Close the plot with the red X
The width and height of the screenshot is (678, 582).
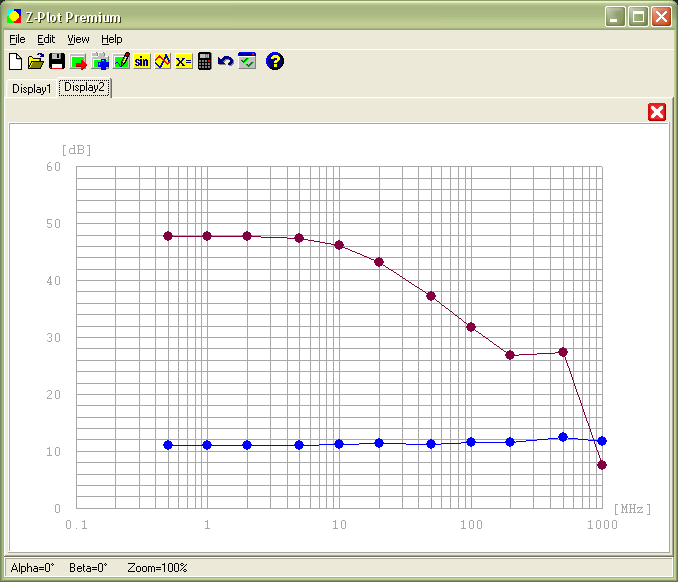(657, 112)
